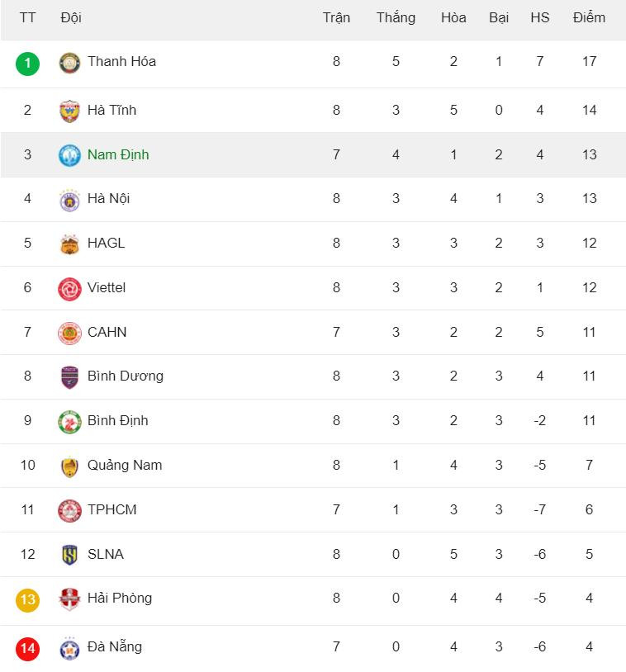The width and height of the screenshot is (626, 672).
Task: Click the Bình Định team logo
Action: point(69,422)
